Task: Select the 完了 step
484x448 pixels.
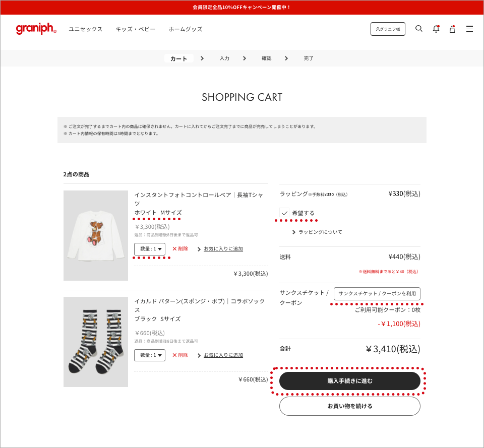Action: 309,58
